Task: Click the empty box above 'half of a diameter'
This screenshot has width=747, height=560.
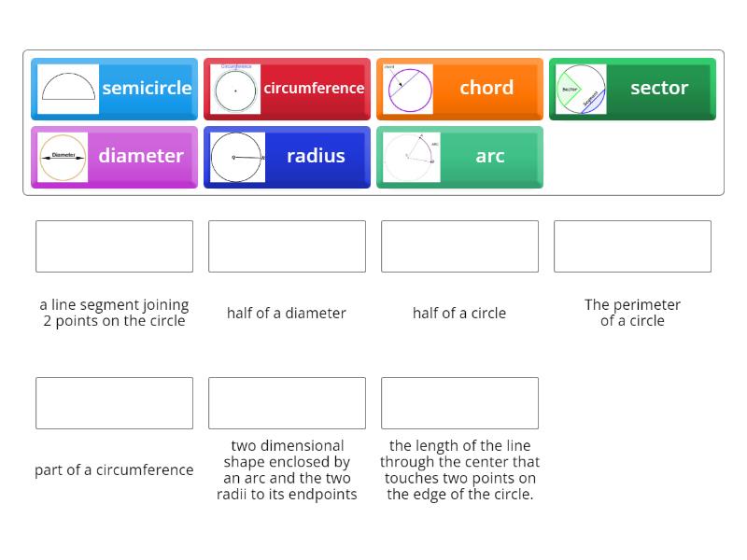Action: pyautogui.click(x=287, y=245)
